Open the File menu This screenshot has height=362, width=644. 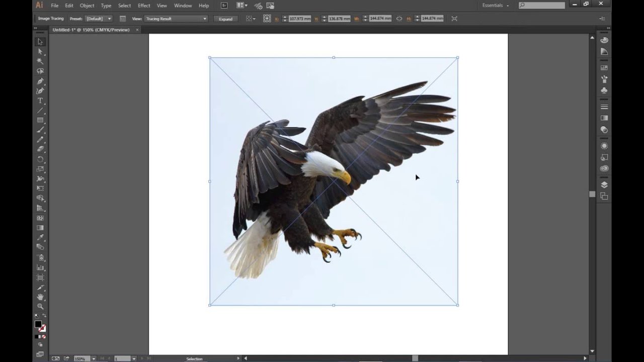point(54,6)
